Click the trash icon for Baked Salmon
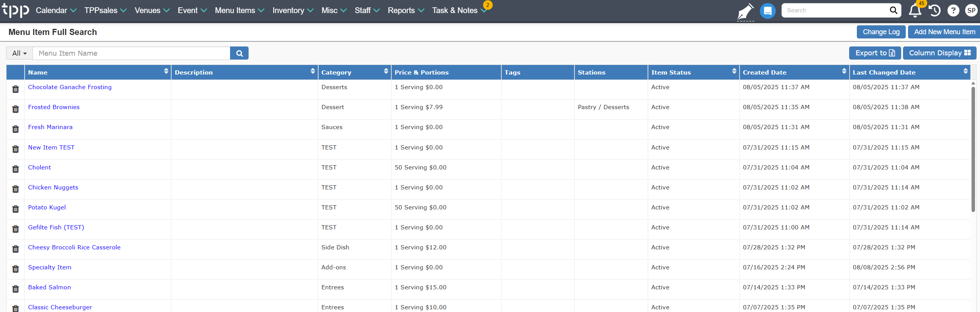The width and height of the screenshot is (980, 312). tap(15, 289)
